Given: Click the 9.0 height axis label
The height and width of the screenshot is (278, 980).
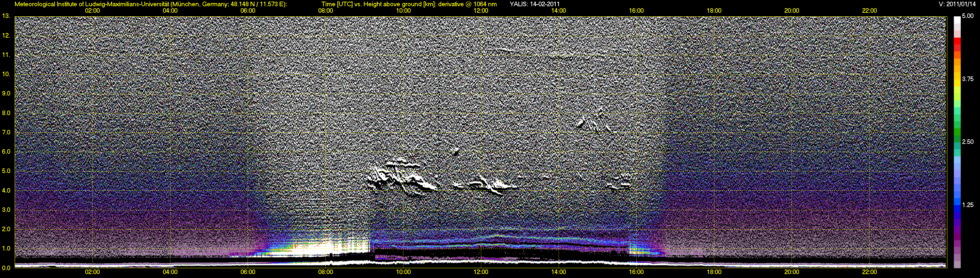Looking at the screenshot, I should (x=6, y=93).
